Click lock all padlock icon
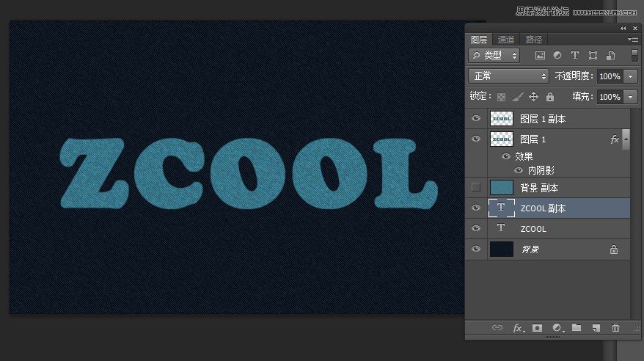Image resolution: width=644 pixels, height=361 pixels. [x=550, y=97]
